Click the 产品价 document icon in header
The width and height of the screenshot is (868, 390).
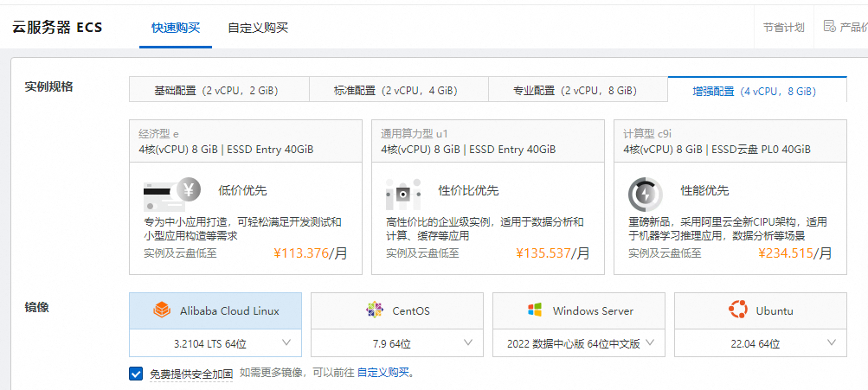point(830,27)
